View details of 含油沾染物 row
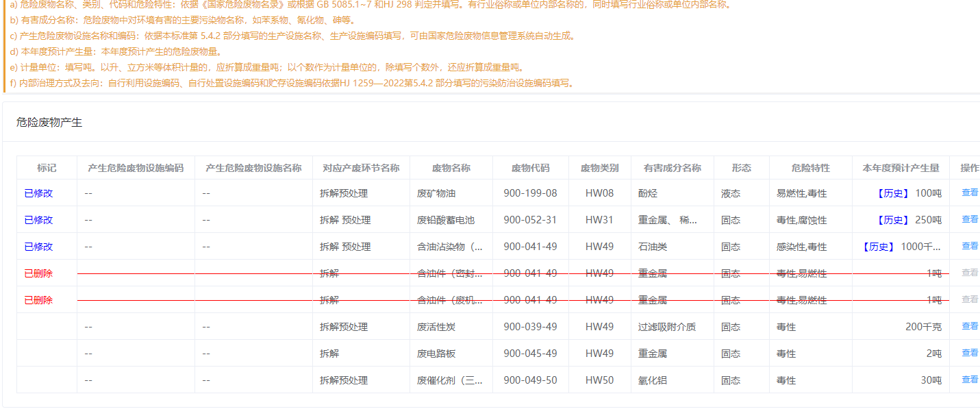Screen dimensions: 980x420 point(970,246)
